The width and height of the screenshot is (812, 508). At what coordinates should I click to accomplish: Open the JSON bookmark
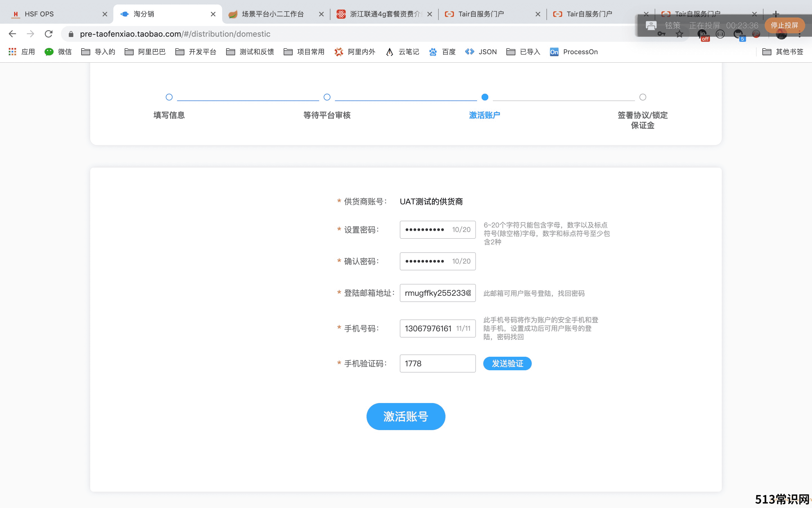pyautogui.click(x=481, y=52)
